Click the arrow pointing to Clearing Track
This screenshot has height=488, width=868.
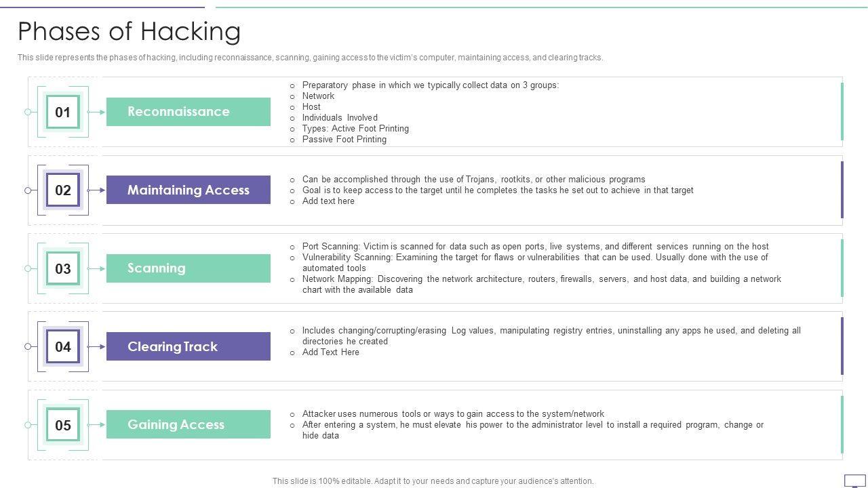click(97, 346)
